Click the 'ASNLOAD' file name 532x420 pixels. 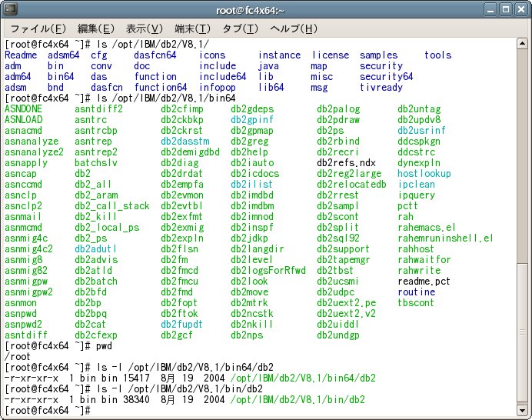(23, 120)
